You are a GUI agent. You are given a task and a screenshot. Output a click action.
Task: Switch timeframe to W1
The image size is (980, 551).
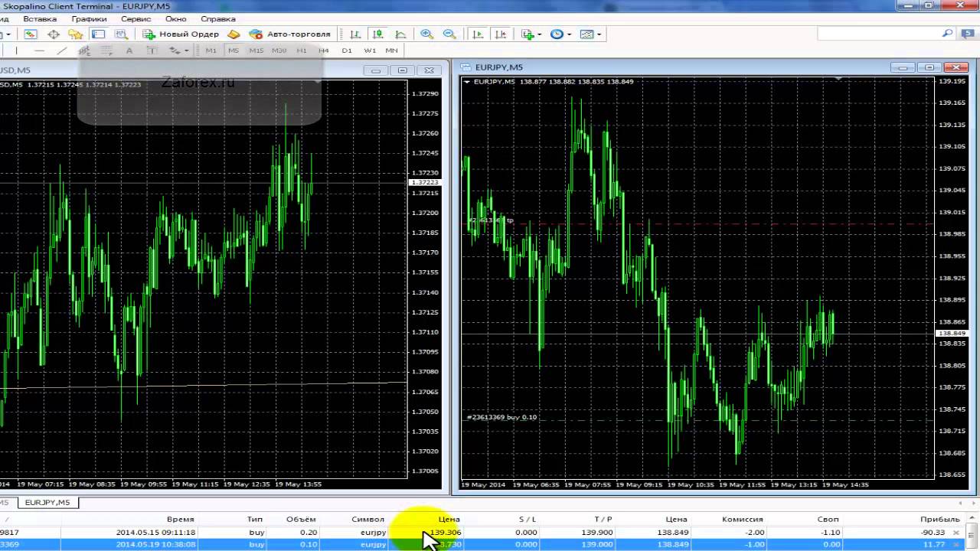tap(370, 51)
